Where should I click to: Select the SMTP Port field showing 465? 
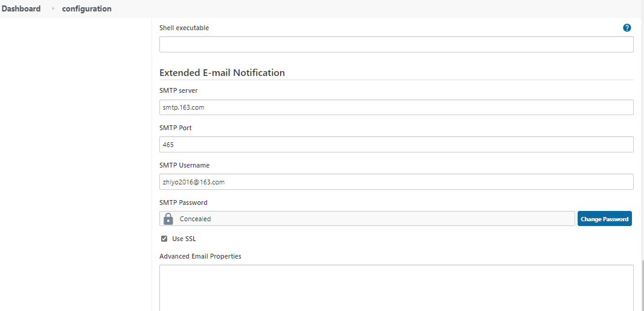click(397, 145)
